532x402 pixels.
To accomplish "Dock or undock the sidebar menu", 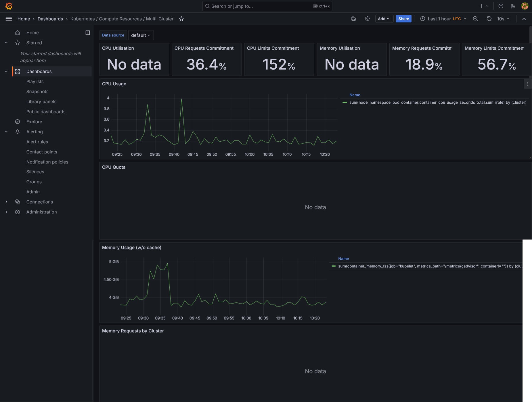I will (88, 33).
